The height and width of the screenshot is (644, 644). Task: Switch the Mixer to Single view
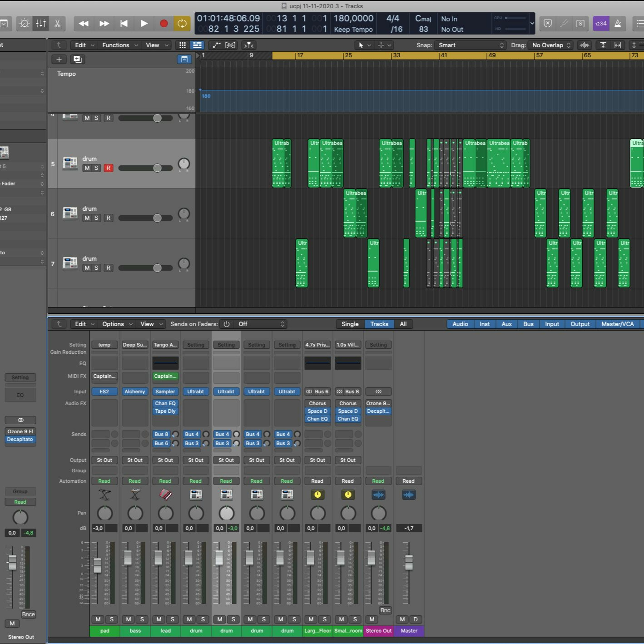350,324
